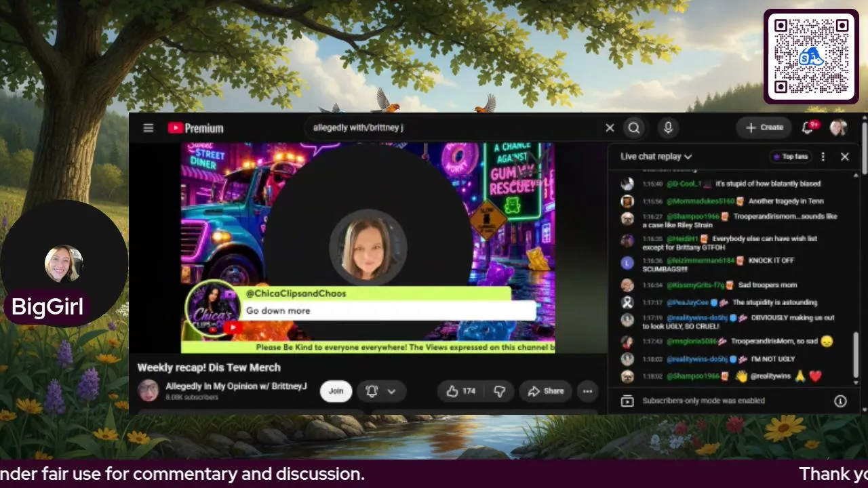Start voice search with the microphone
This screenshot has width=868, height=488.
tap(668, 127)
